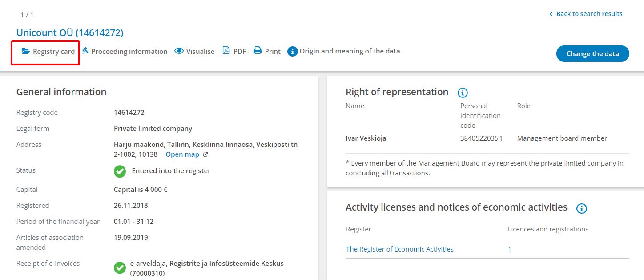The image size is (644, 280).
Task: Click the back chevron before Back to search results
Action: click(x=551, y=13)
